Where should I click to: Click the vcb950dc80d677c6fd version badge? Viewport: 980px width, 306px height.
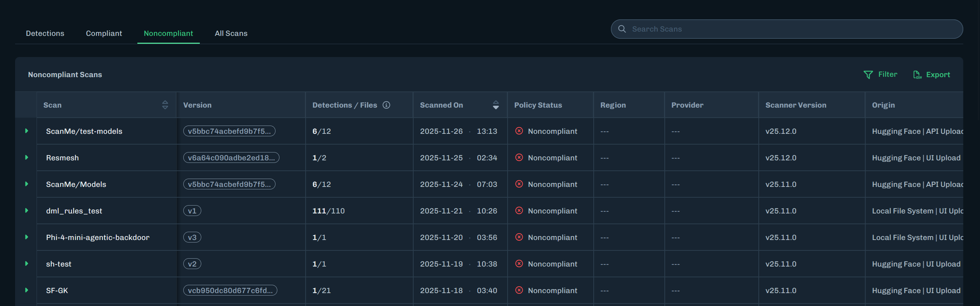coord(230,291)
